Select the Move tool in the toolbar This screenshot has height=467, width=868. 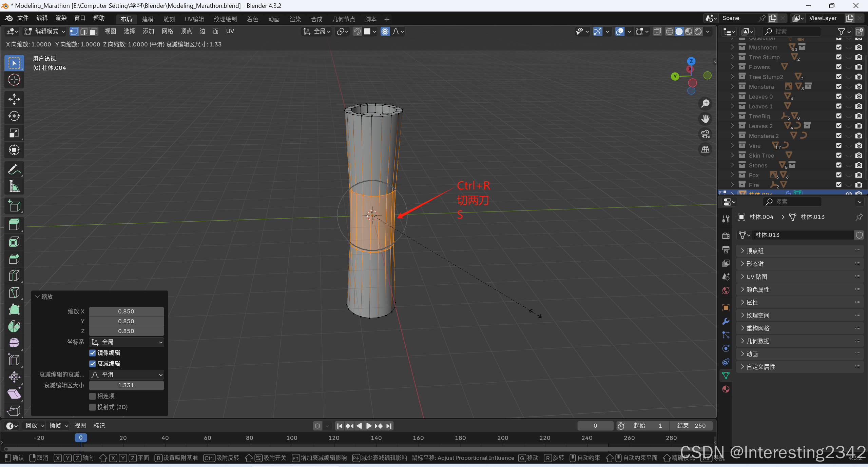point(14,99)
